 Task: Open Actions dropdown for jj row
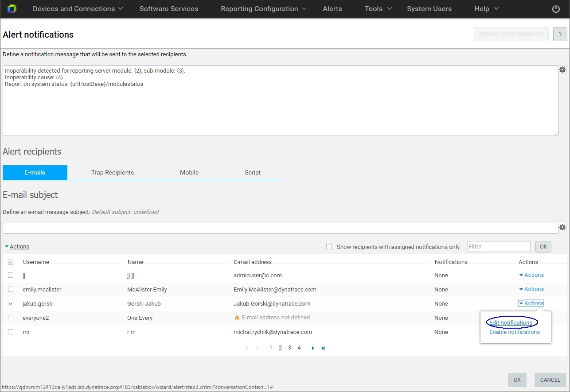tap(531, 275)
